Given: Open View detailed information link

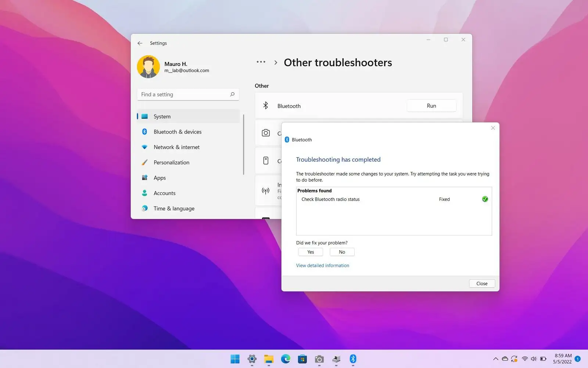Looking at the screenshot, I should coord(323,265).
